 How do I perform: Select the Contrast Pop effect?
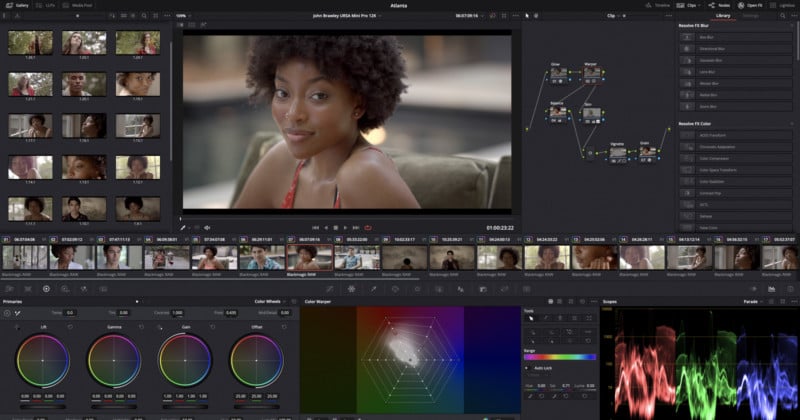point(735,193)
